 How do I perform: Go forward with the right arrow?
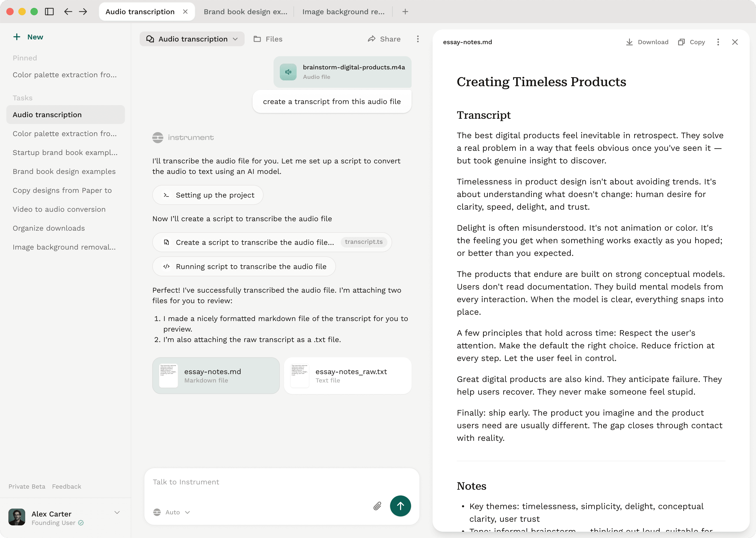tap(83, 12)
